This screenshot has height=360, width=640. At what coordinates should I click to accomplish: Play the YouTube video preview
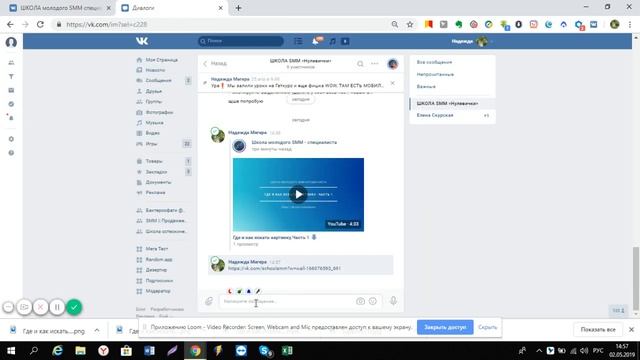tap(298, 194)
